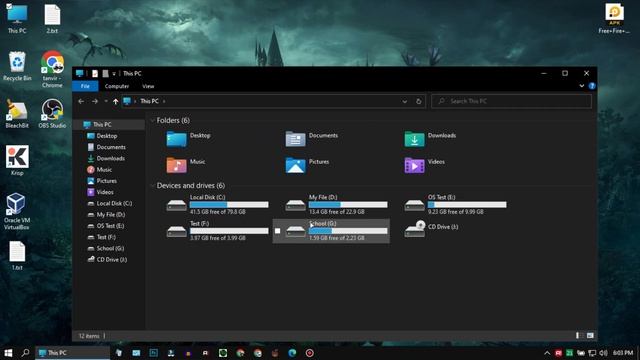Open the 6:03 PM clock in taskbar
The width and height of the screenshot is (640, 360).
(x=623, y=353)
